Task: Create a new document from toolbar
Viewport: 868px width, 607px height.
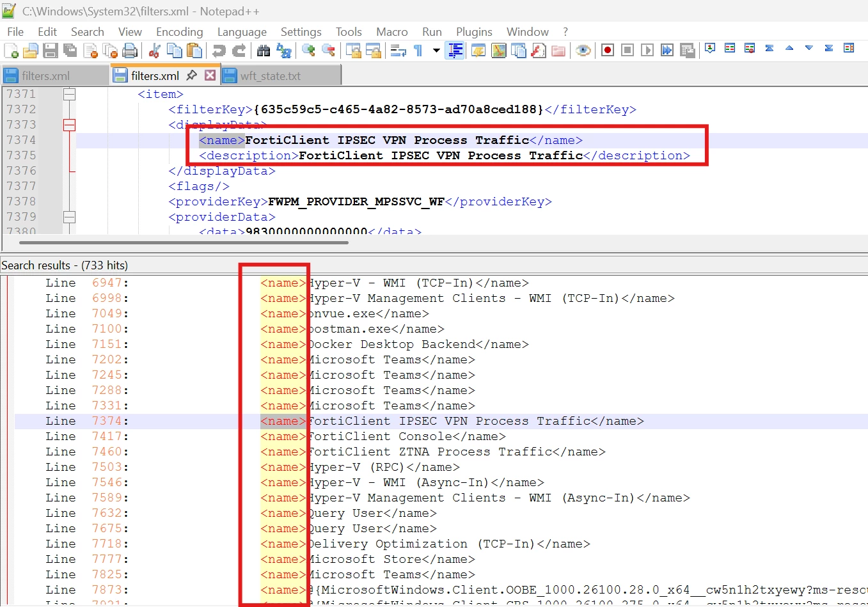Action: click(11, 51)
